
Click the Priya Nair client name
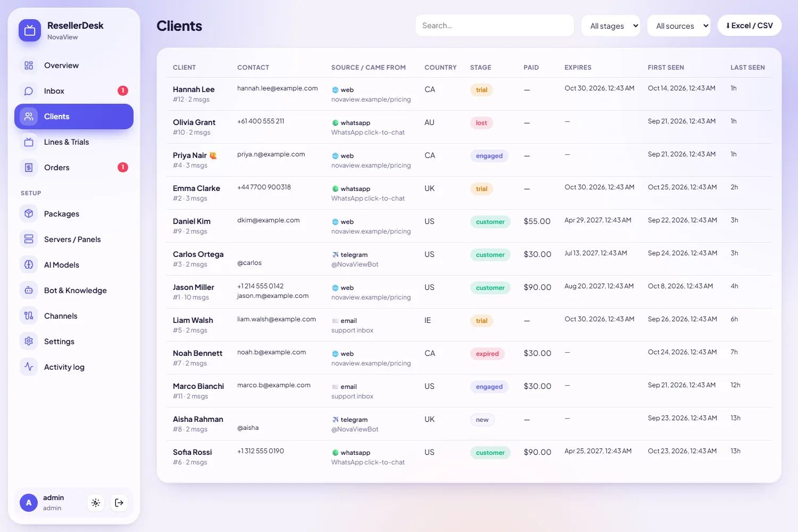tap(190, 155)
